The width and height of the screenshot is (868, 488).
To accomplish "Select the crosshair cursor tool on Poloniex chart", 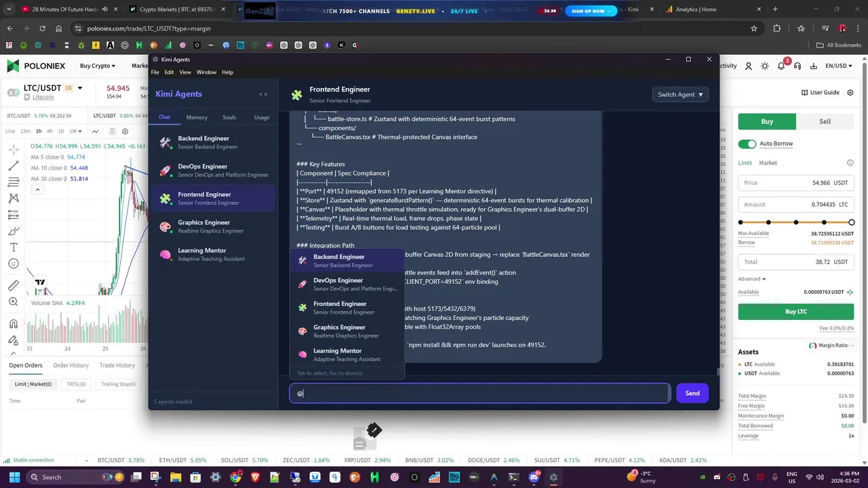I will tap(13, 150).
